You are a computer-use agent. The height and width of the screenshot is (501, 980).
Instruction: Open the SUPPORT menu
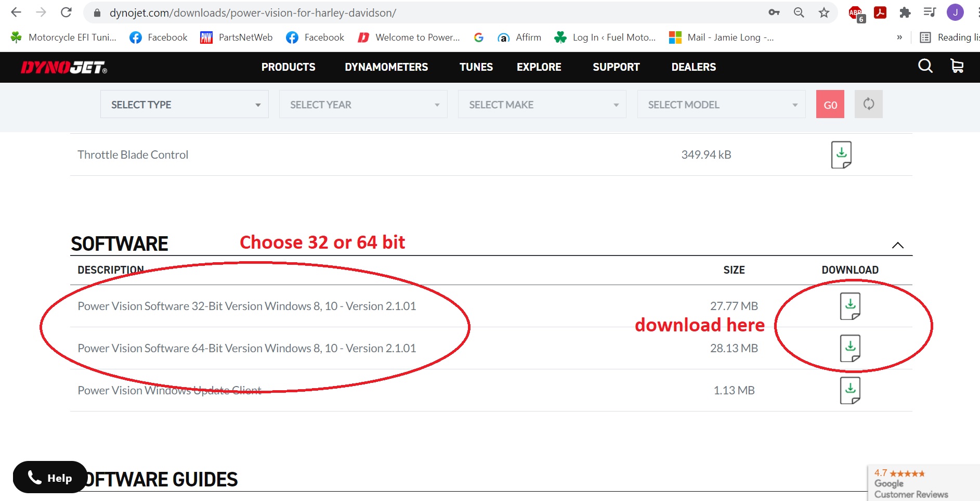pyautogui.click(x=616, y=67)
